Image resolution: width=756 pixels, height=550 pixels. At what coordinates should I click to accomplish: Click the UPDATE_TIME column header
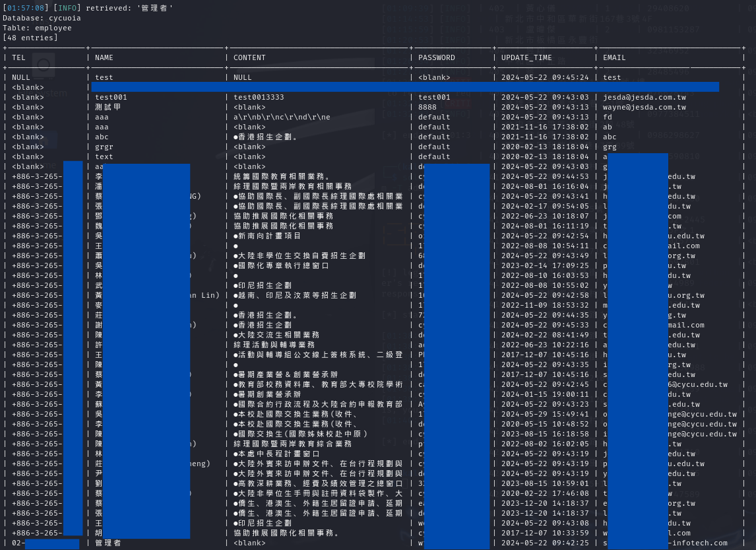tap(526, 57)
